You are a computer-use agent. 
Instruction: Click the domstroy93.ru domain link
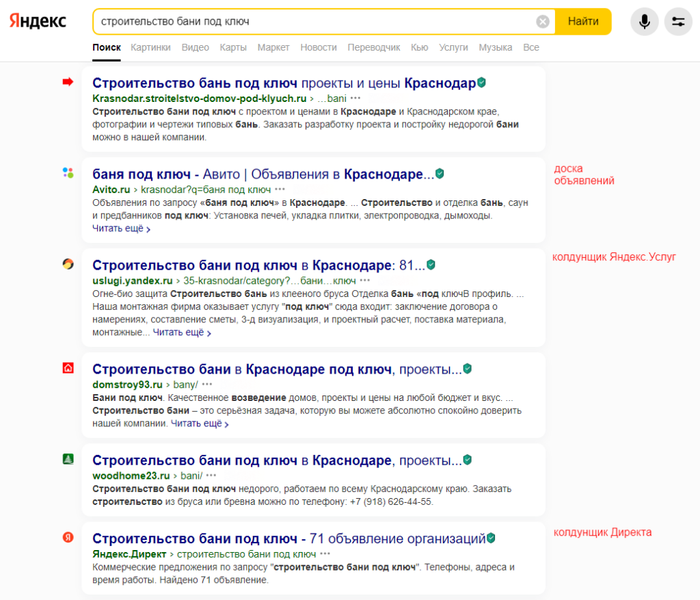click(x=127, y=384)
